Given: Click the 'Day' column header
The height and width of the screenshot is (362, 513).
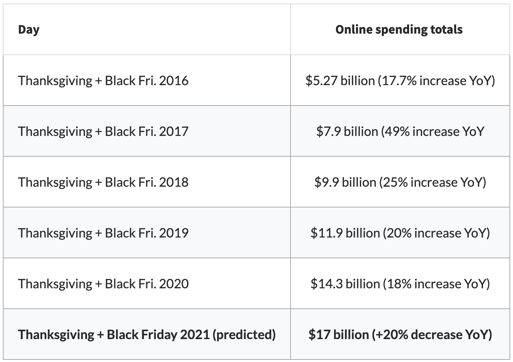Looking at the screenshot, I should click(29, 29).
